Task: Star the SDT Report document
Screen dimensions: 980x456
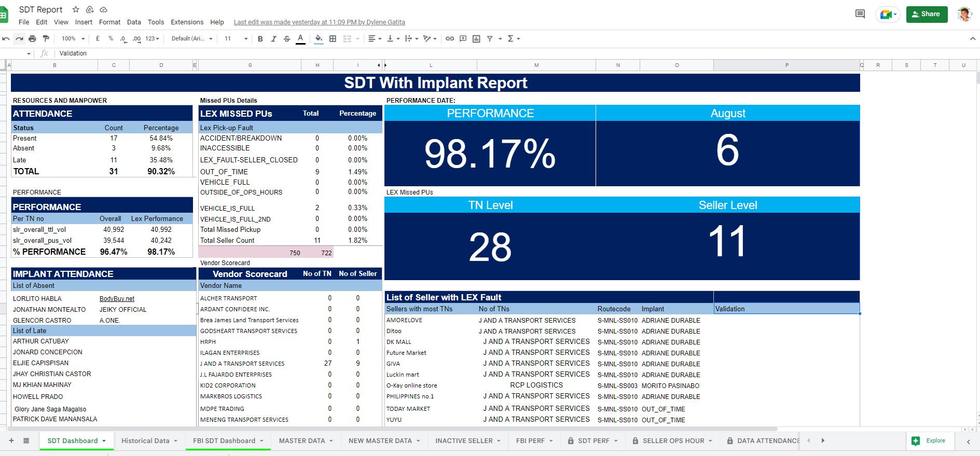Action: coord(76,9)
